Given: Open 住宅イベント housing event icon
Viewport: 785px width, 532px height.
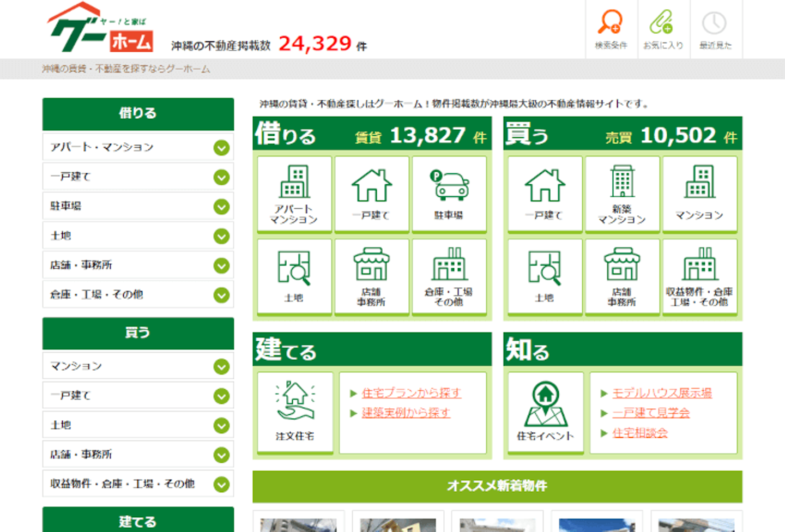Looking at the screenshot, I should [x=546, y=413].
